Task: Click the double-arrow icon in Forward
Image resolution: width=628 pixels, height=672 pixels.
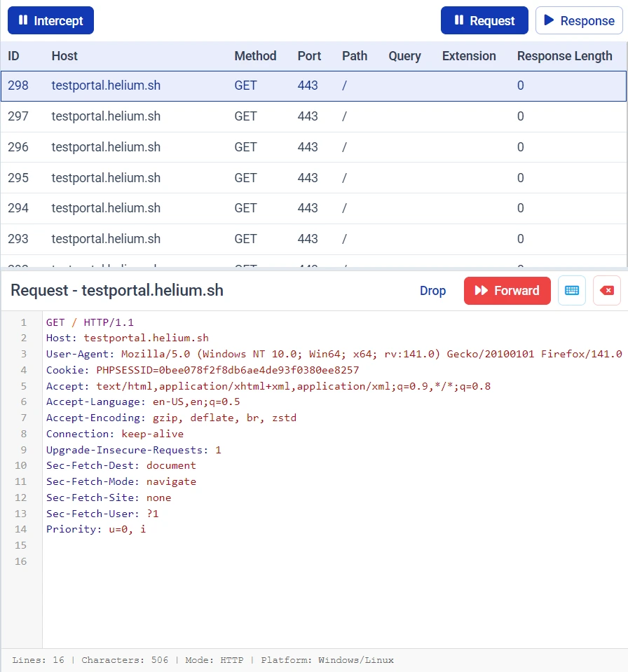Action: click(481, 291)
